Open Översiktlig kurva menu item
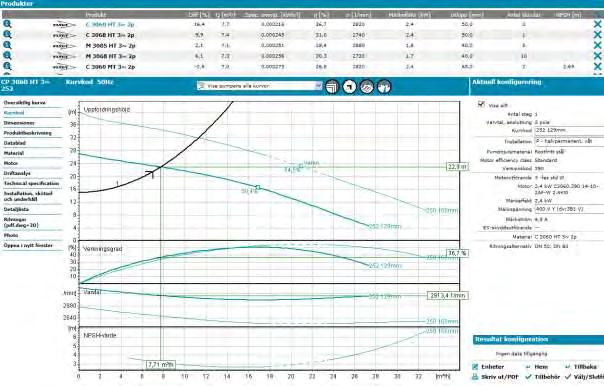The image size is (604, 386). tap(25, 103)
